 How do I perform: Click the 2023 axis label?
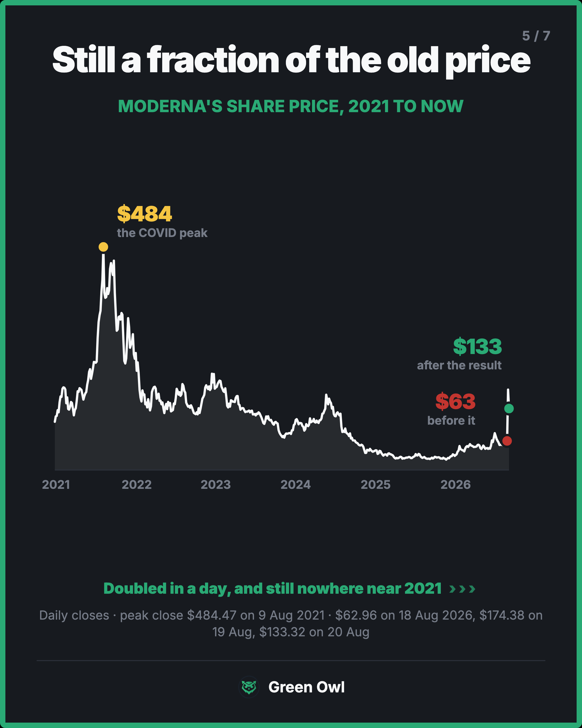coord(216,485)
